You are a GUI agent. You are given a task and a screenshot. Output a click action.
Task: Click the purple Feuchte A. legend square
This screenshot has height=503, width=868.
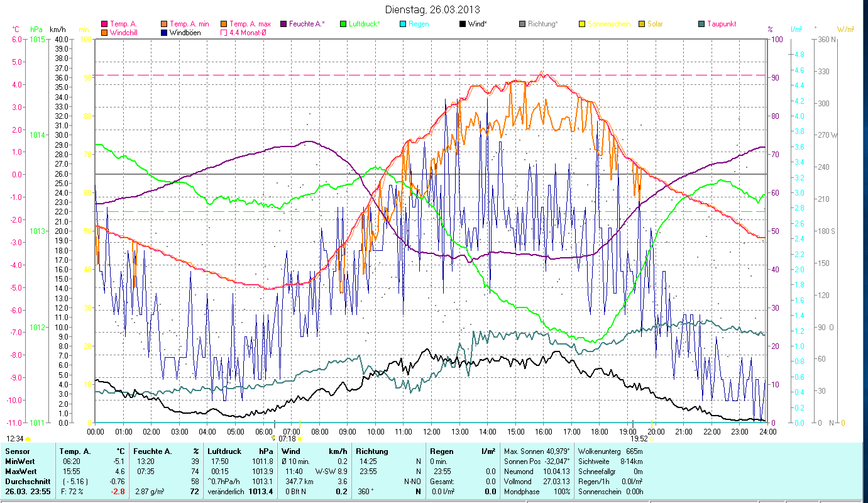(283, 24)
